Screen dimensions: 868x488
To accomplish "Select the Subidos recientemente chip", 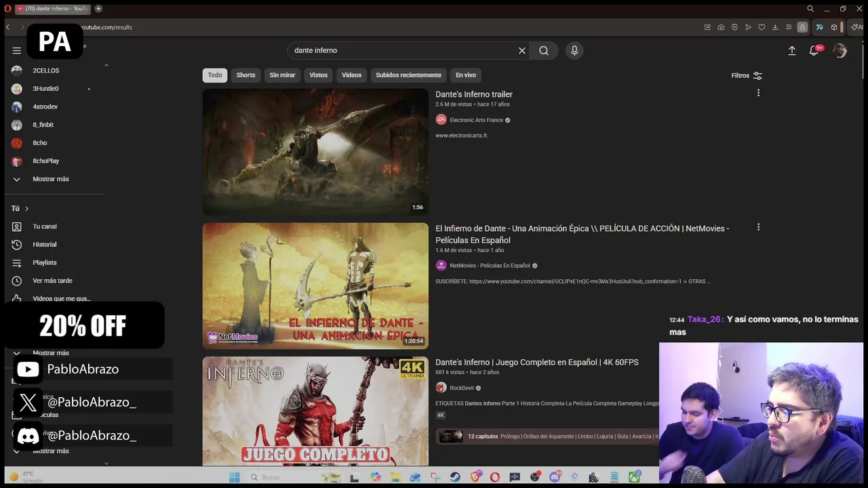I will [x=408, y=75].
